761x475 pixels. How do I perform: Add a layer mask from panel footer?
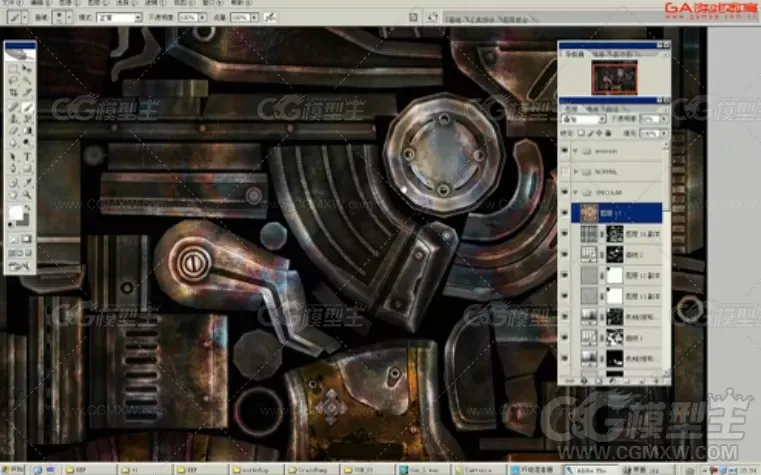598,381
